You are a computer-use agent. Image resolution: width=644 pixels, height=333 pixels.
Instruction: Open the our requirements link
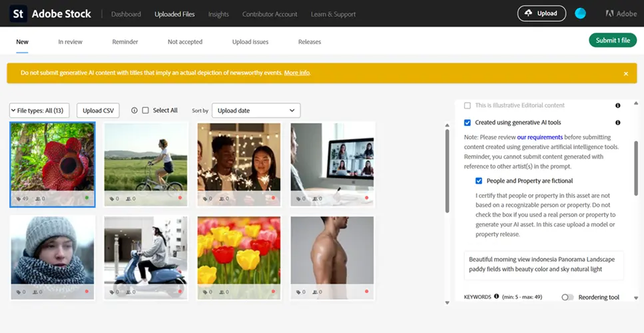[x=540, y=137]
